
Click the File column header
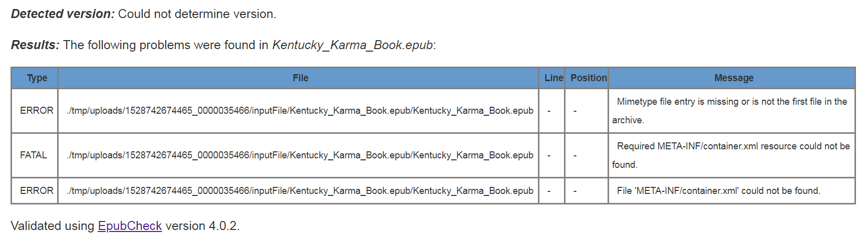301,78
